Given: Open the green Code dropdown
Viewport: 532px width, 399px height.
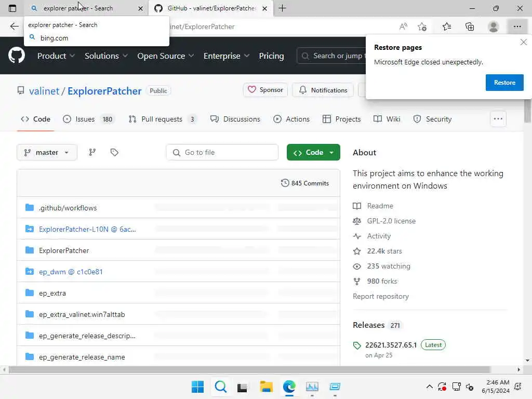Looking at the screenshot, I should pyautogui.click(x=313, y=152).
